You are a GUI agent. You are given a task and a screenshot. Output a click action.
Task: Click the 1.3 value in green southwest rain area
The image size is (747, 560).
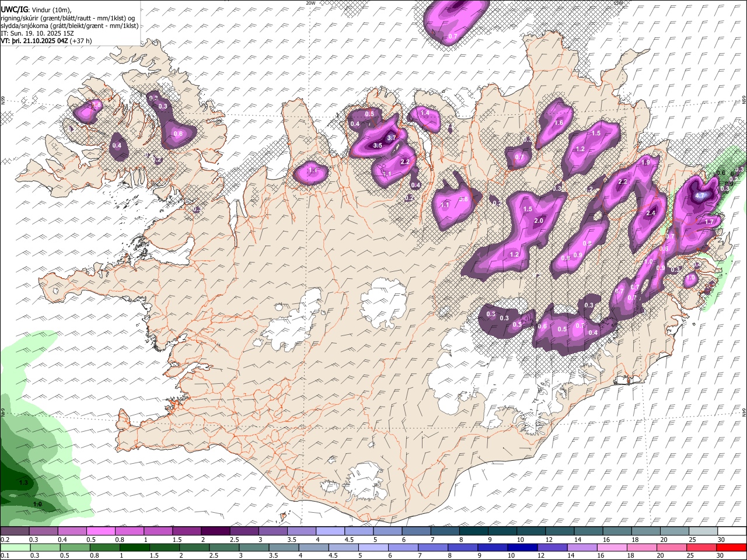(23, 483)
